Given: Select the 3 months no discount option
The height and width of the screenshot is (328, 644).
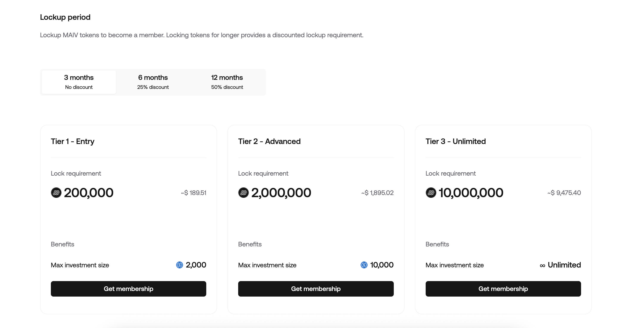Looking at the screenshot, I should 79,82.
